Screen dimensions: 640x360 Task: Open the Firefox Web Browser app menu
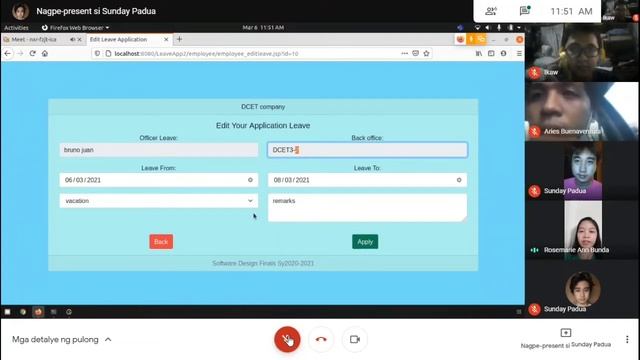76,28
